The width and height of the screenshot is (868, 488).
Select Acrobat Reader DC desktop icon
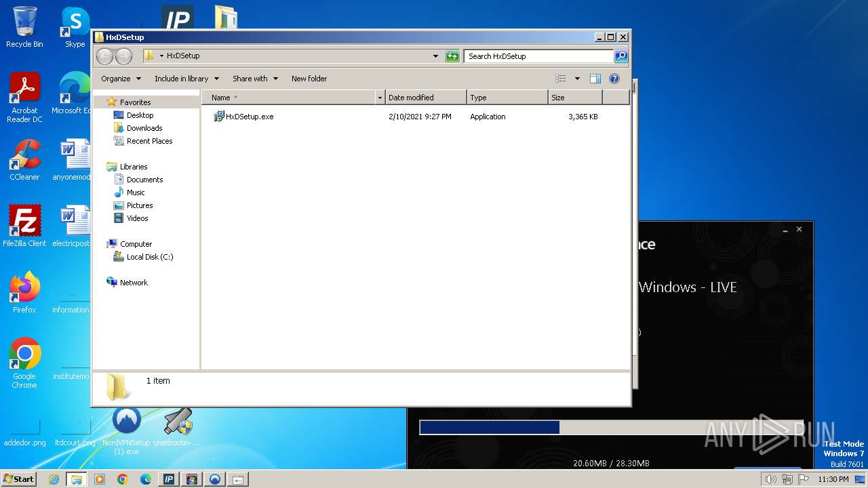(x=24, y=98)
